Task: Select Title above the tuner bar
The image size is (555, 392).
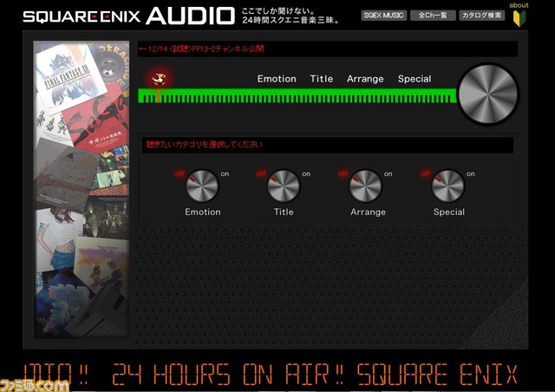Action: click(x=322, y=79)
